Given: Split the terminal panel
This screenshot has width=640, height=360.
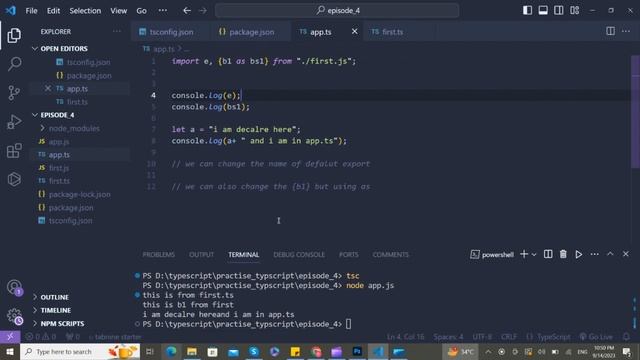Looking at the screenshot, I should [x=548, y=254].
